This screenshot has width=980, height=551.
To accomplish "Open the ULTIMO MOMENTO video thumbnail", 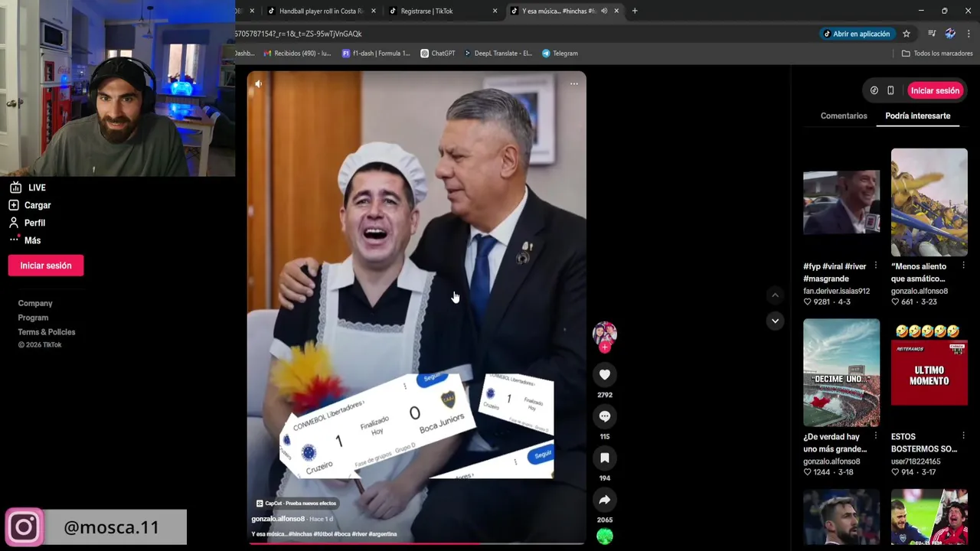I will [929, 373].
